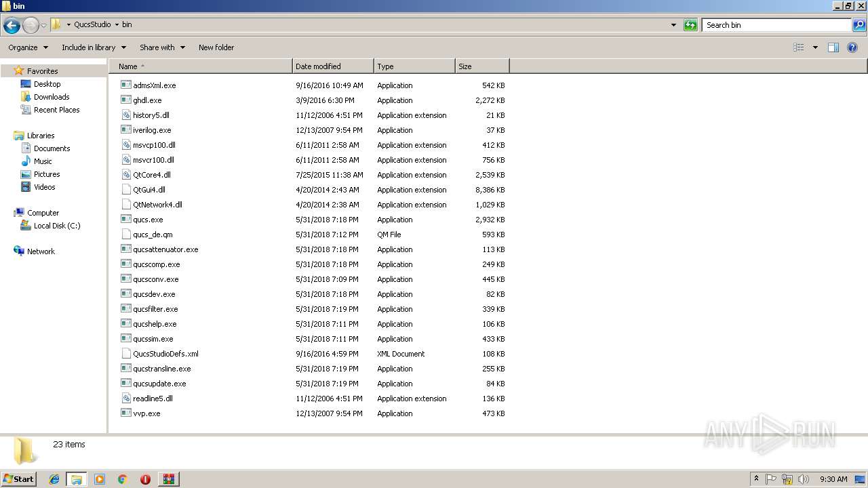Click the QucsStudio breadcrumb segment

click(92, 24)
